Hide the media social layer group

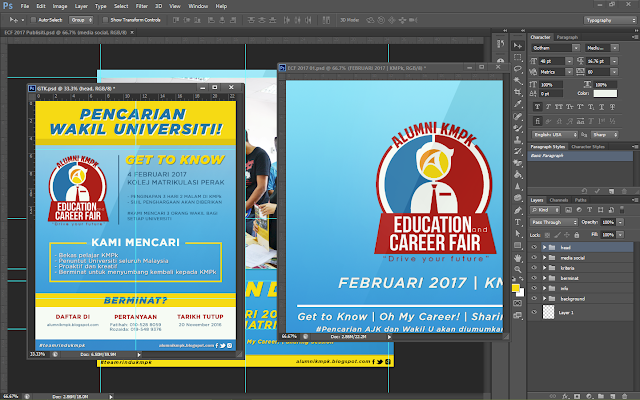pos(534,258)
